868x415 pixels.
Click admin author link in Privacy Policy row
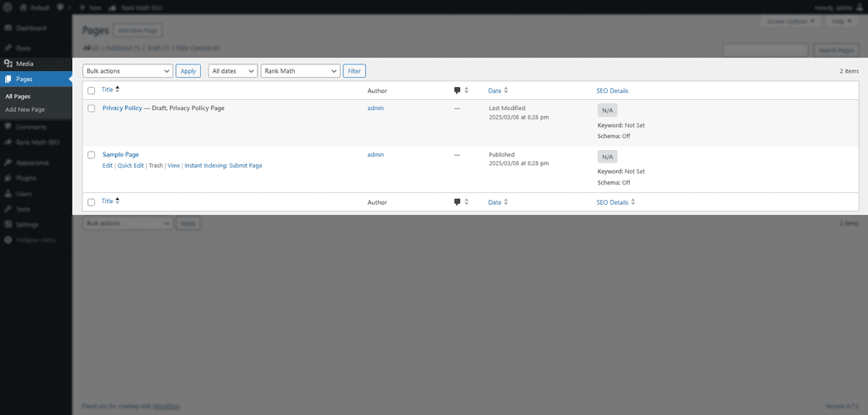click(x=376, y=108)
